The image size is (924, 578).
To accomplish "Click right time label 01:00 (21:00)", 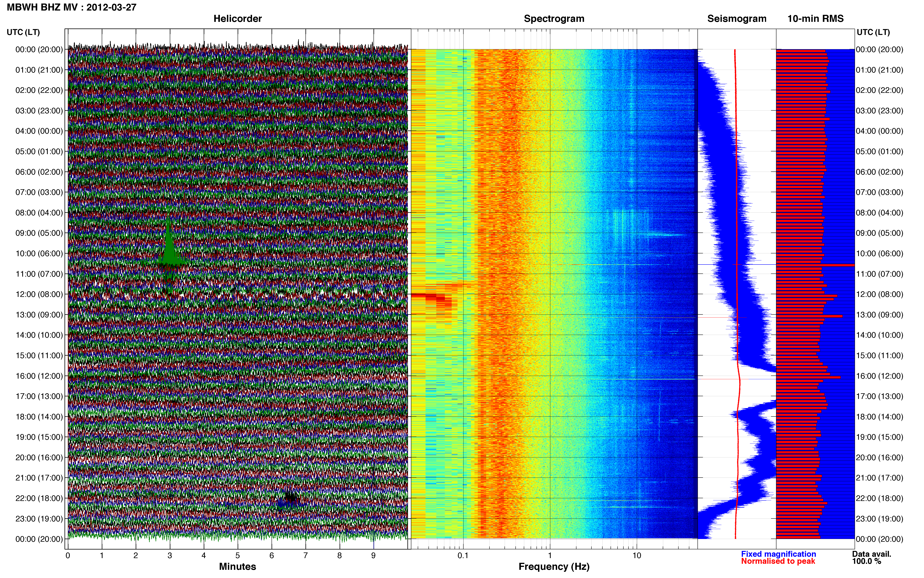I will pyautogui.click(x=879, y=70).
